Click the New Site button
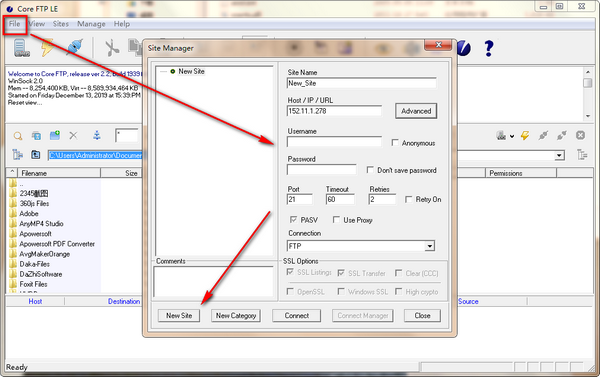The height and width of the screenshot is (377, 600). click(179, 316)
